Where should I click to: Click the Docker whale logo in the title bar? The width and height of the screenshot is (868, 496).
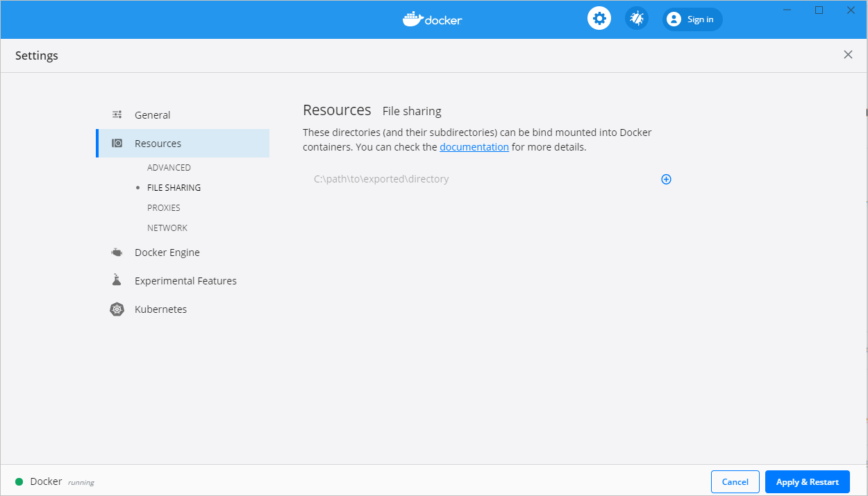pos(412,19)
